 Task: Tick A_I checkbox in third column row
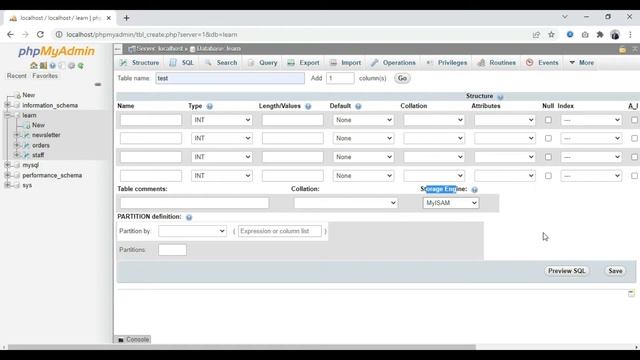[634, 157]
